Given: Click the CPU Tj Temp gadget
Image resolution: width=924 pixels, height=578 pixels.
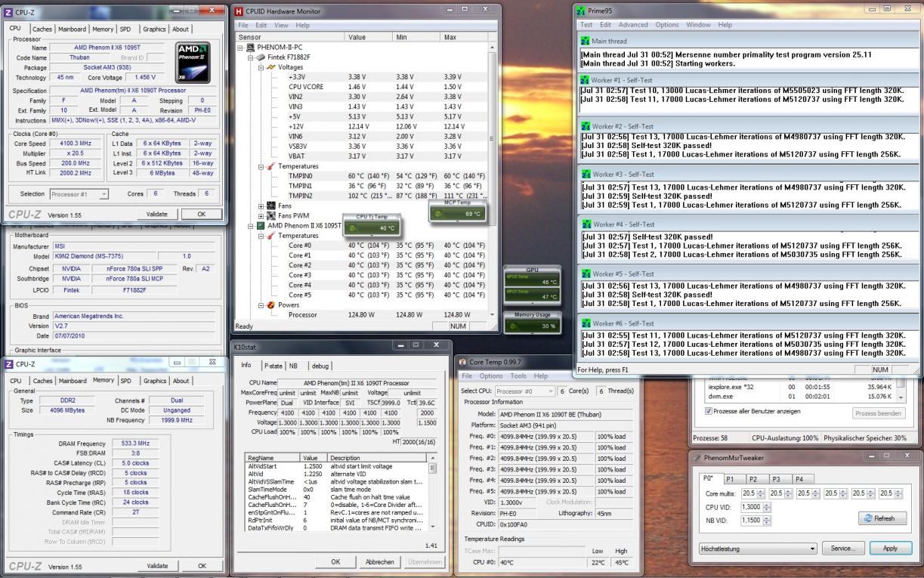Looking at the screenshot, I should click(x=371, y=224).
